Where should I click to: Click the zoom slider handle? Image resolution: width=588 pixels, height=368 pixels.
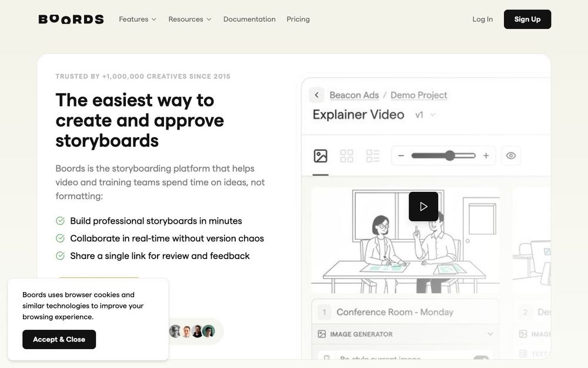pos(450,155)
